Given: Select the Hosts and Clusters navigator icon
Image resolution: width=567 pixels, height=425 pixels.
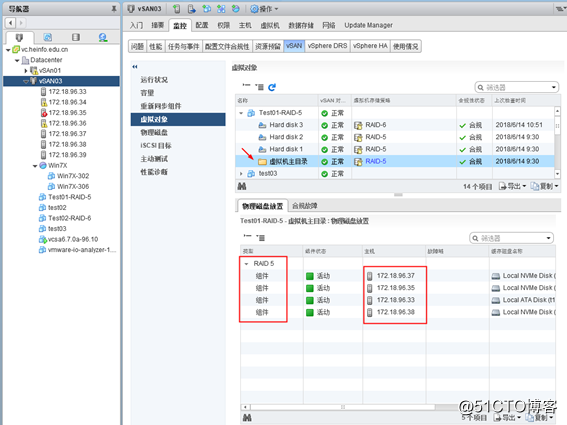Looking at the screenshot, I should click(19, 37).
